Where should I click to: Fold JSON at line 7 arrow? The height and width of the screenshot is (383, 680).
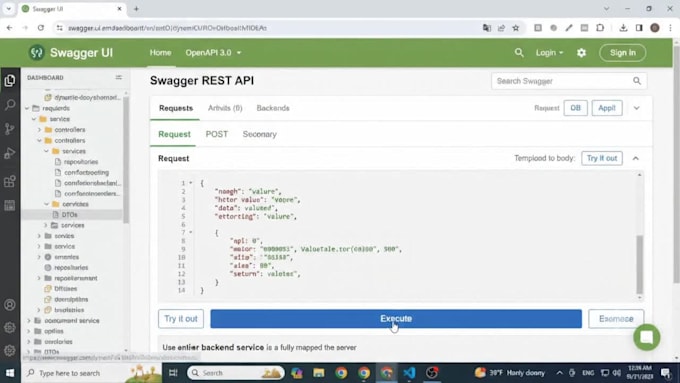click(x=191, y=232)
